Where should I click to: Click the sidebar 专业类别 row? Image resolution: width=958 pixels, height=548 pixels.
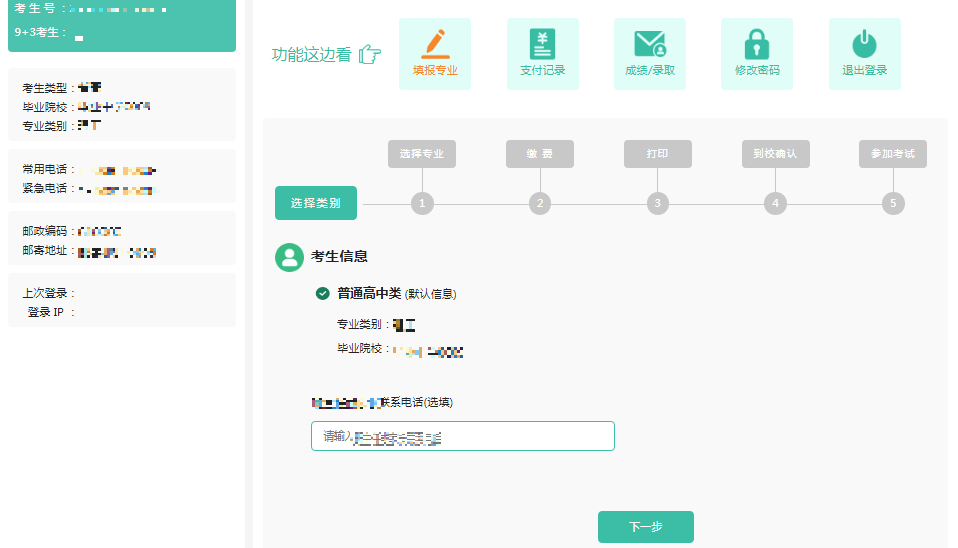click(62, 126)
